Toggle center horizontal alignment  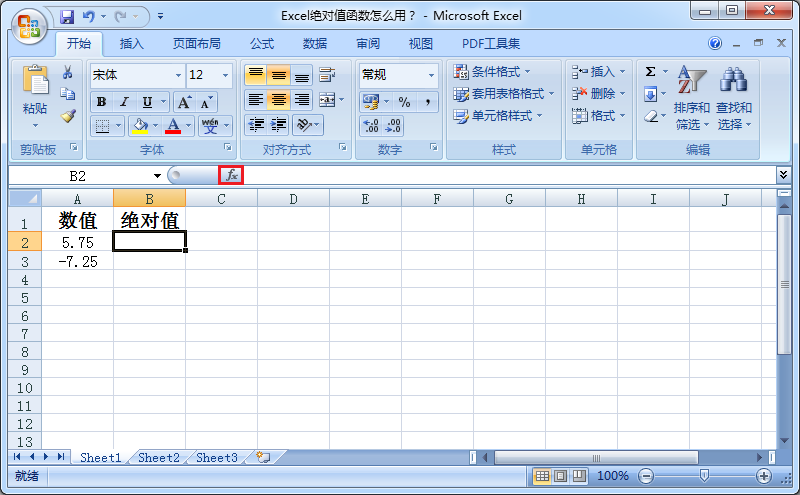coord(278,100)
